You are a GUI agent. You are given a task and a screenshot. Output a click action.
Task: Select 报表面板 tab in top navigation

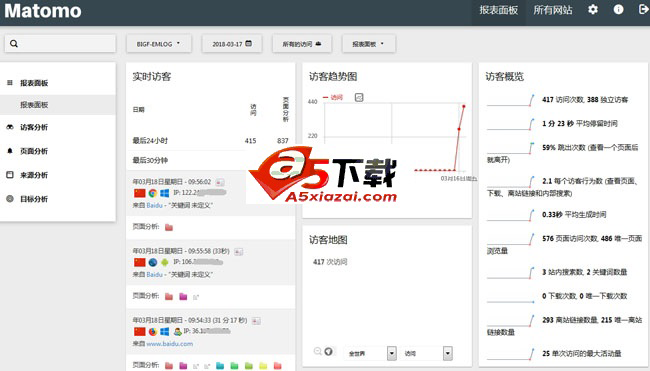(x=499, y=10)
